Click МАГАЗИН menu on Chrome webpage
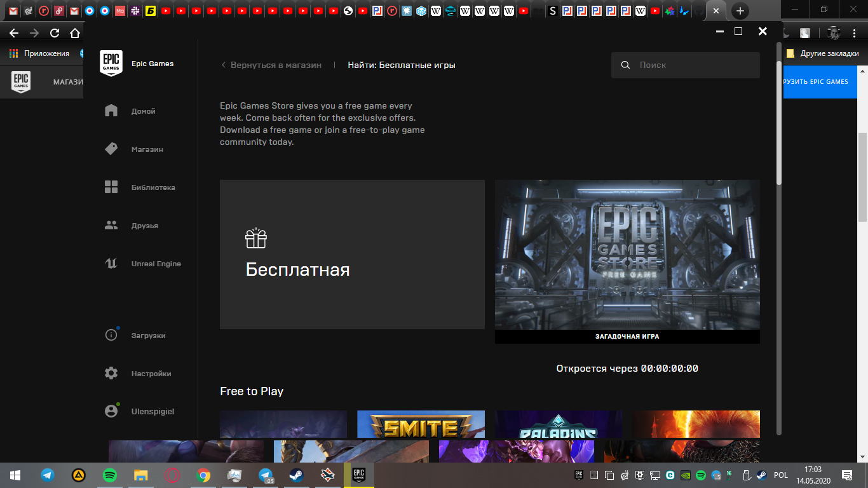Image resolution: width=868 pixels, height=488 pixels. tap(68, 82)
